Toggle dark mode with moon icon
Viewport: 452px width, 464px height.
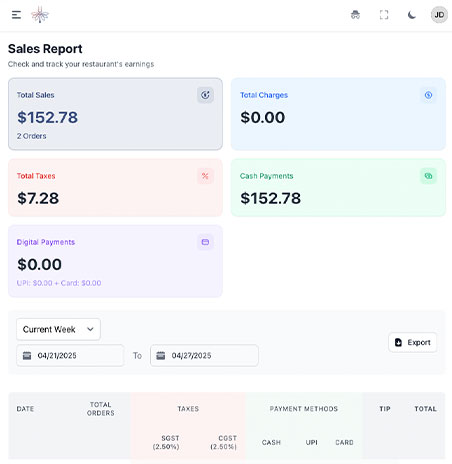(x=412, y=15)
